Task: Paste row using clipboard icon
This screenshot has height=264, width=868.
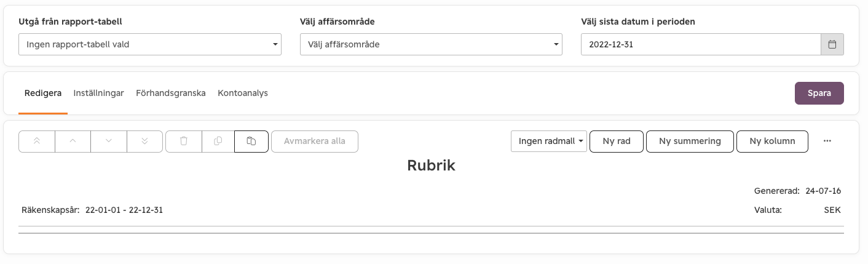Action: (x=251, y=141)
